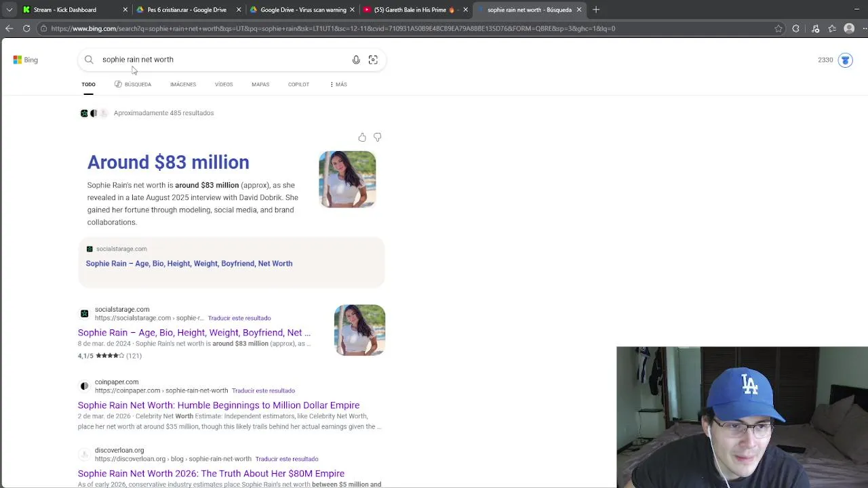The image size is (868, 488).
Task: Open visual search camera icon
Action: coord(373,60)
